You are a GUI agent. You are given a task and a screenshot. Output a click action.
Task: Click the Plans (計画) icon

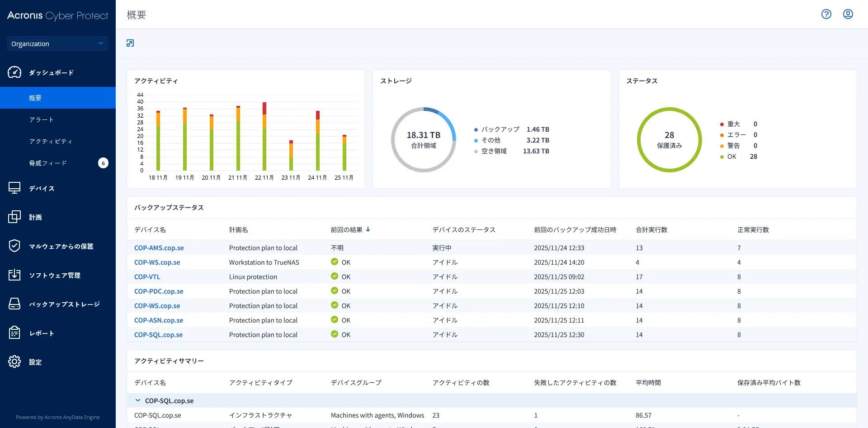click(x=14, y=217)
